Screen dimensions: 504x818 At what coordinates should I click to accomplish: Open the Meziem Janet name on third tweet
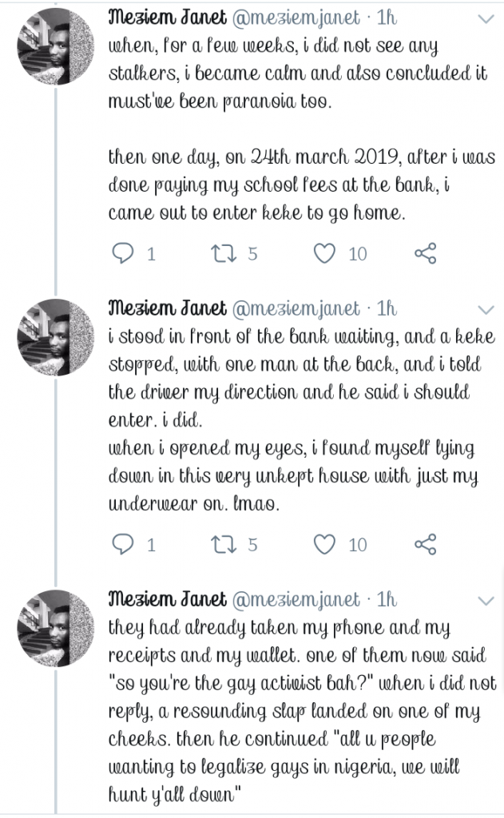click(x=167, y=599)
